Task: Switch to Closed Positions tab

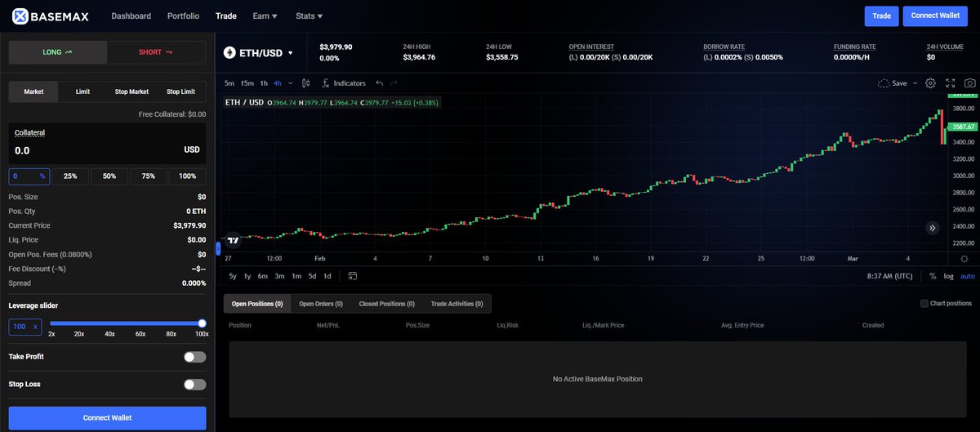Action: tap(387, 304)
